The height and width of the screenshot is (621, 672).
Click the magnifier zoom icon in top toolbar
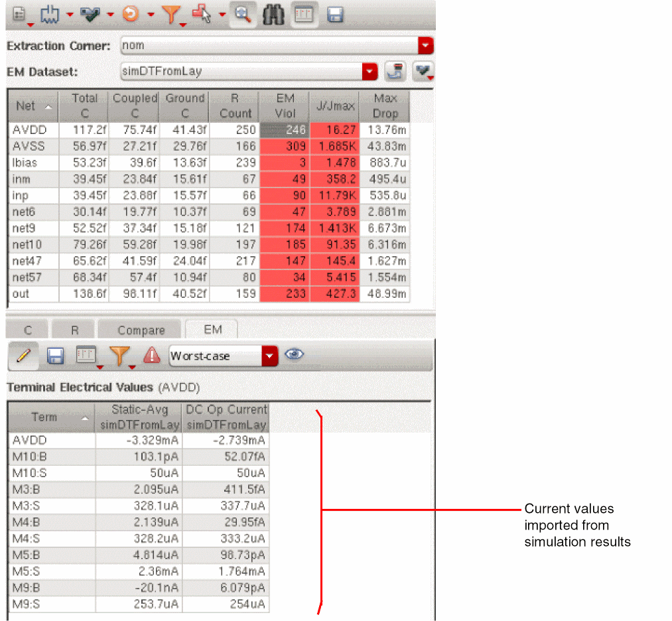[243, 15]
